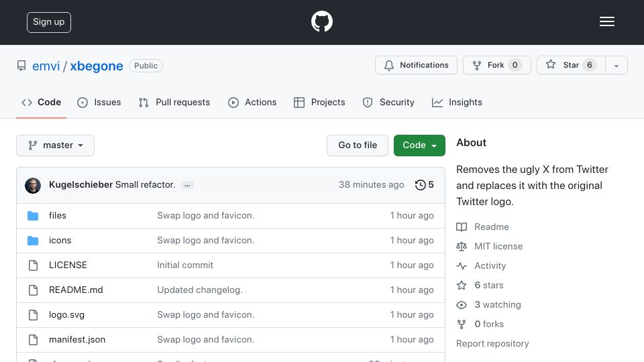Open the 0 forks link
The width and height of the screenshot is (644, 362).
click(489, 324)
